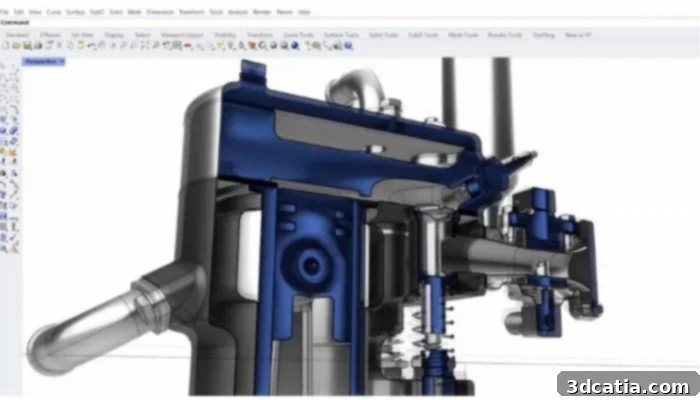Image resolution: width=700 pixels, height=400 pixels.
Task: Click the Print icon
Action: pos(38,46)
